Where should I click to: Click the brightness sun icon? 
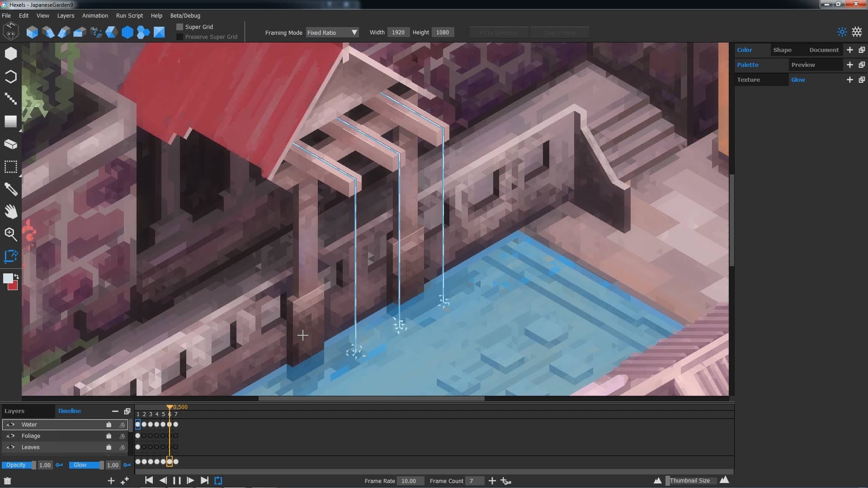[x=842, y=32]
